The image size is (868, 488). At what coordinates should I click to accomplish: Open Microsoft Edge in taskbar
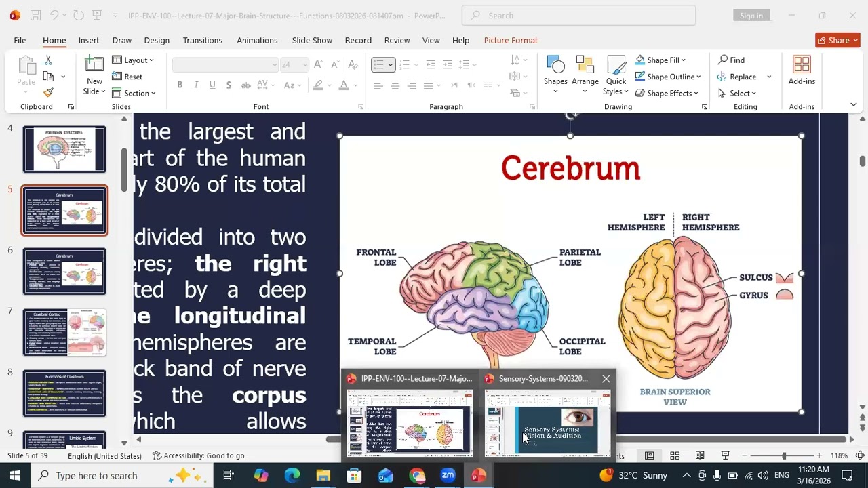(x=292, y=475)
